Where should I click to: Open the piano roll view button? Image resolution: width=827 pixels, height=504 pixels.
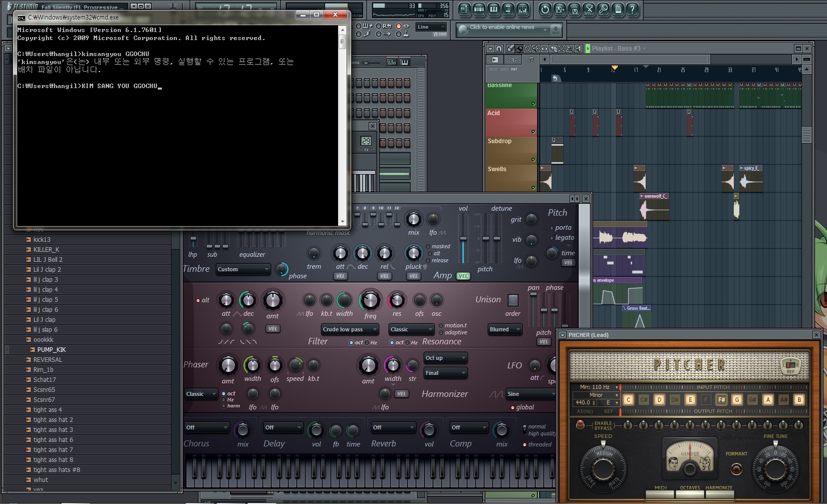pyautogui.click(x=494, y=9)
